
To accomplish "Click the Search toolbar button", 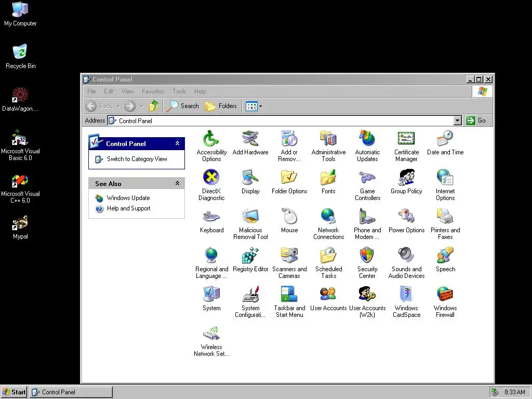I will (x=182, y=106).
